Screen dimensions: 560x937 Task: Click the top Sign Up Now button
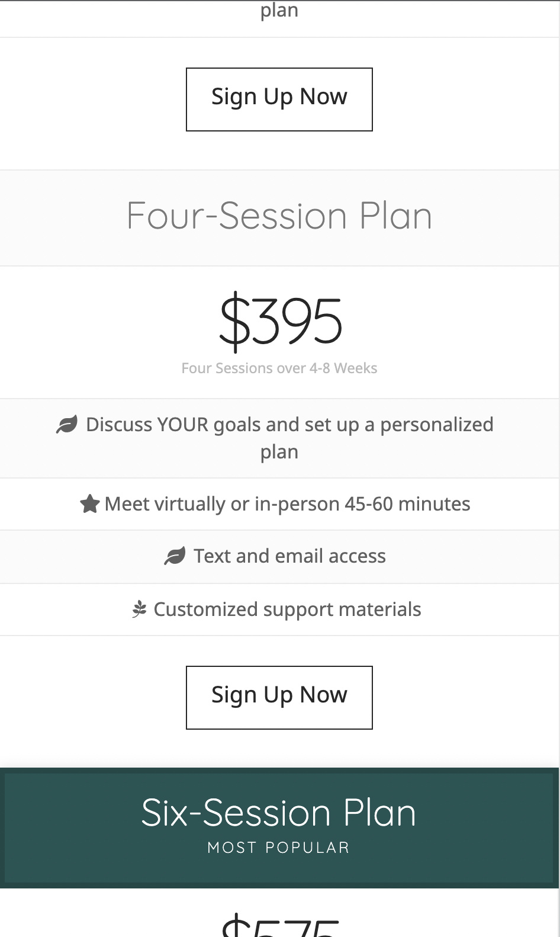[279, 100]
